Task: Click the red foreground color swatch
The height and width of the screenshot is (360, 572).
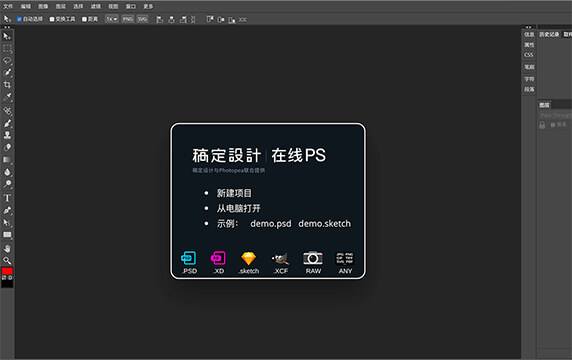Action: point(7,271)
